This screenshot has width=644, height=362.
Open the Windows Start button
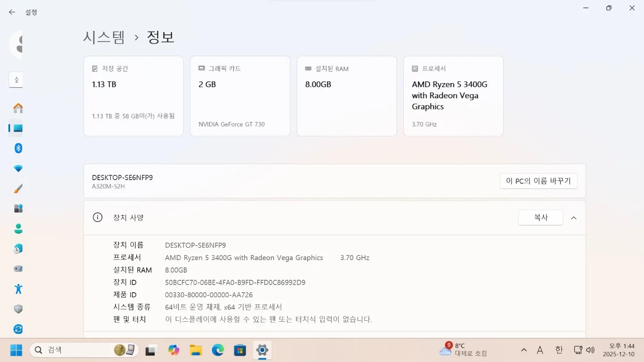pos(16,350)
